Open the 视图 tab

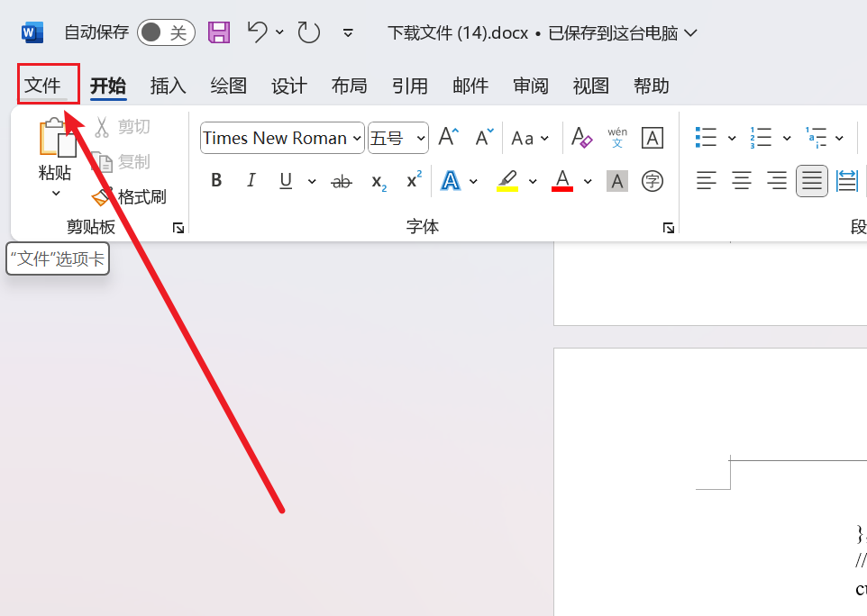(x=591, y=86)
